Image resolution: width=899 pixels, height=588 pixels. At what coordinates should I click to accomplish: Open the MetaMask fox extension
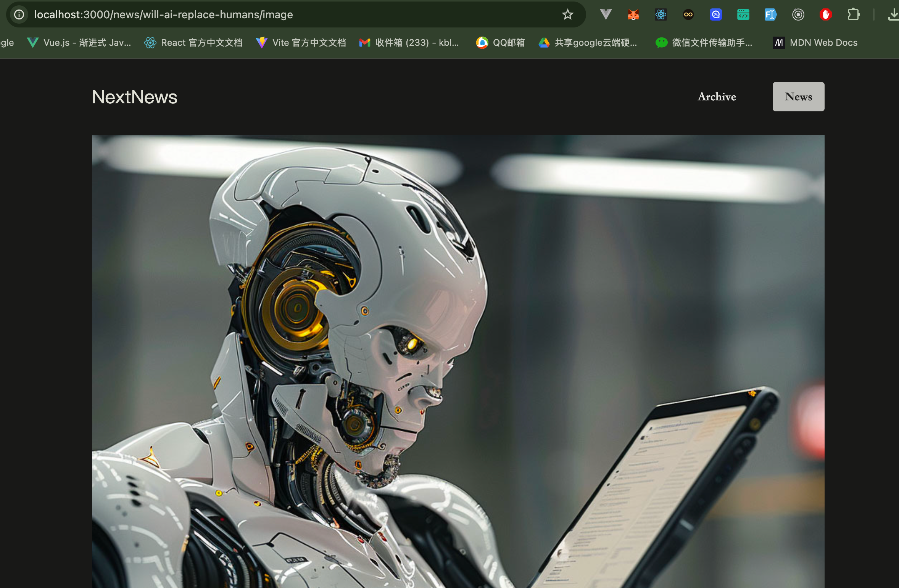point(633,14)
